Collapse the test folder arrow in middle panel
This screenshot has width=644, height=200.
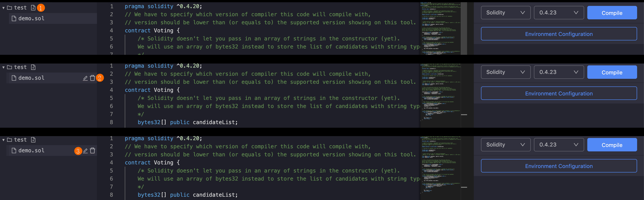point(4,67)
